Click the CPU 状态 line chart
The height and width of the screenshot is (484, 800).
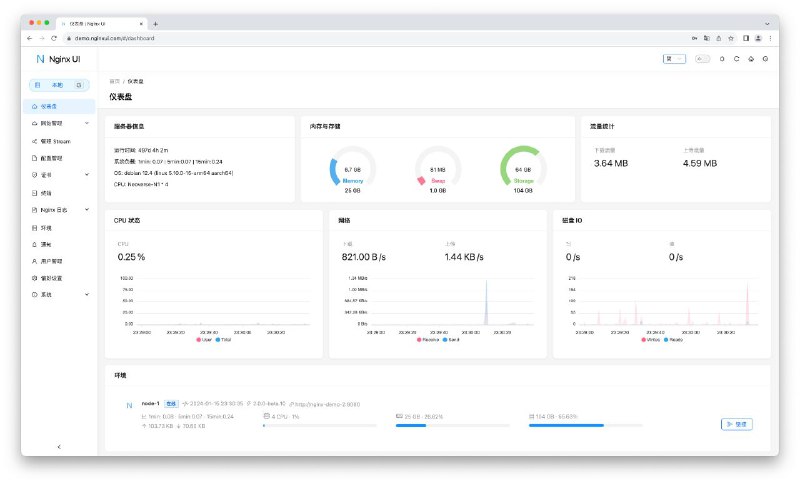point(214,303)
